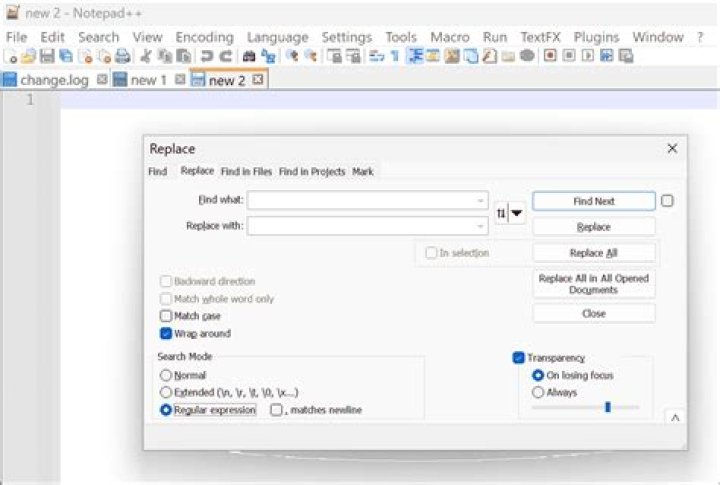Open the Encoding menu
Screen dimensions: 720x485
204,37
